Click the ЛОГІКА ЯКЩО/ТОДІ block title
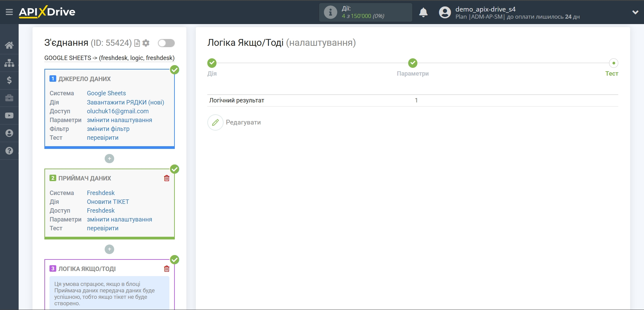644x310 pixels. [87, 269]
